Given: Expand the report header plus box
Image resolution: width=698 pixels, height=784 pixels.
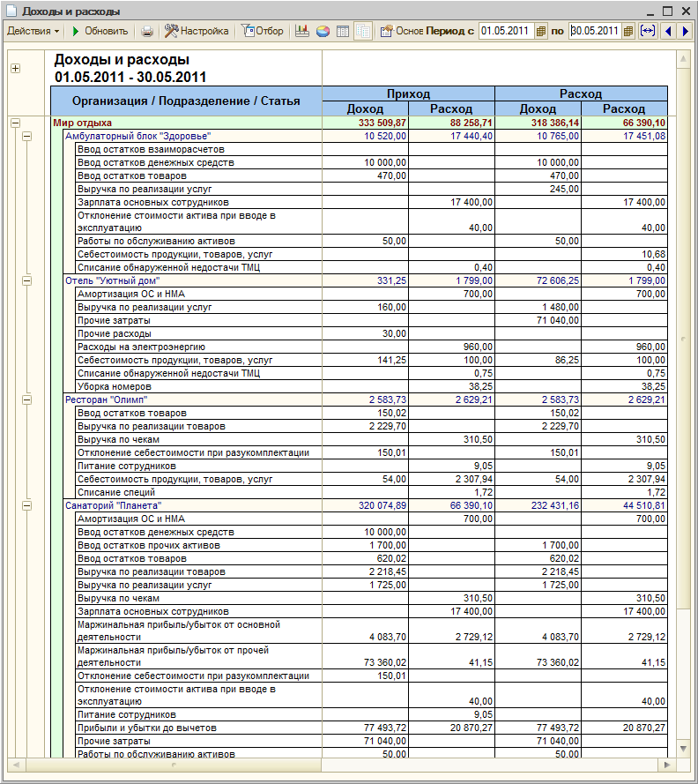Looking at the screenshot, I should pos(16,69).
